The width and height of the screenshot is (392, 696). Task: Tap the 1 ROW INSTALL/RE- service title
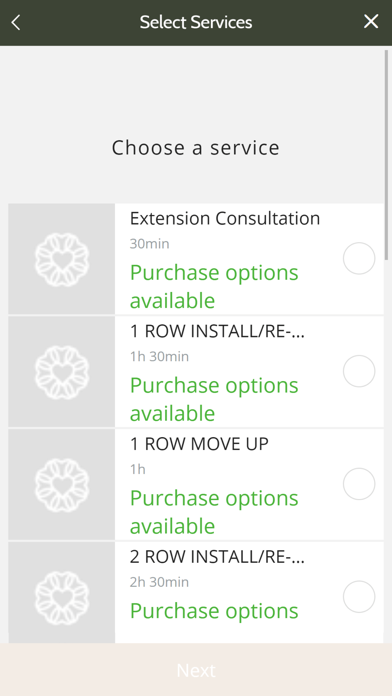(217, 331)
